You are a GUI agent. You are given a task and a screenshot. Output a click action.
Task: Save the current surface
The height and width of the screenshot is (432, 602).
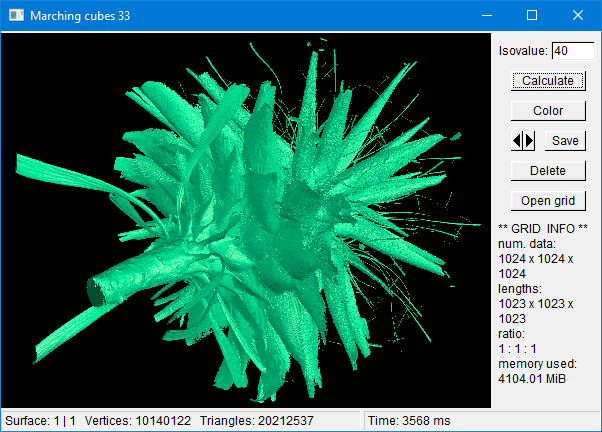pyautogui.click(x=565, y=141)
